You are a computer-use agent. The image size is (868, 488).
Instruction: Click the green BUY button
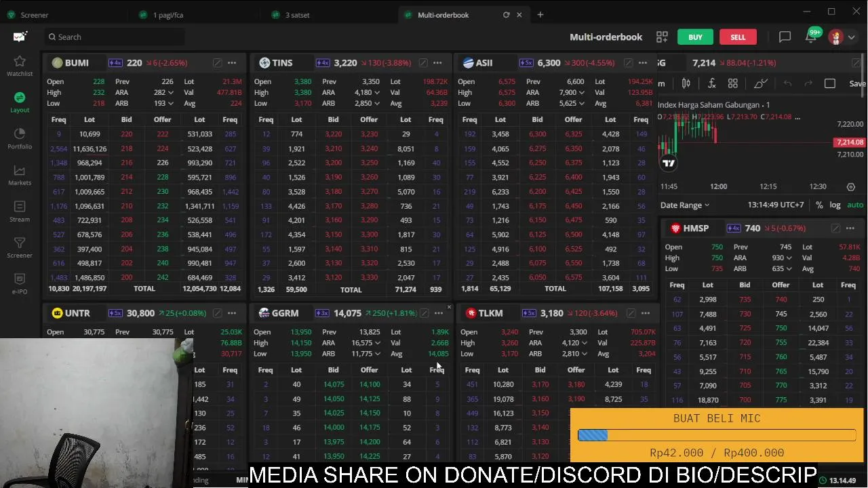pyautogui.click(x=695, y=37)
